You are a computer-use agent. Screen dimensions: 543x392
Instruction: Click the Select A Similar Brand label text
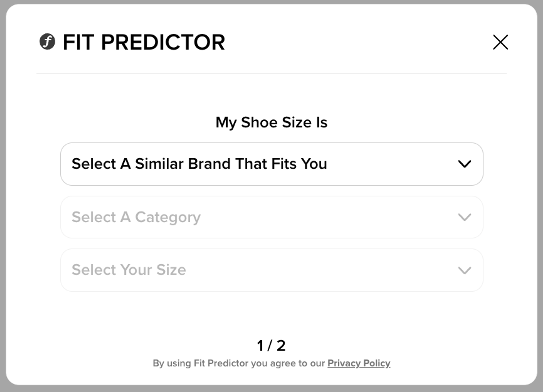pyautogui.click(x=199, y=164)
